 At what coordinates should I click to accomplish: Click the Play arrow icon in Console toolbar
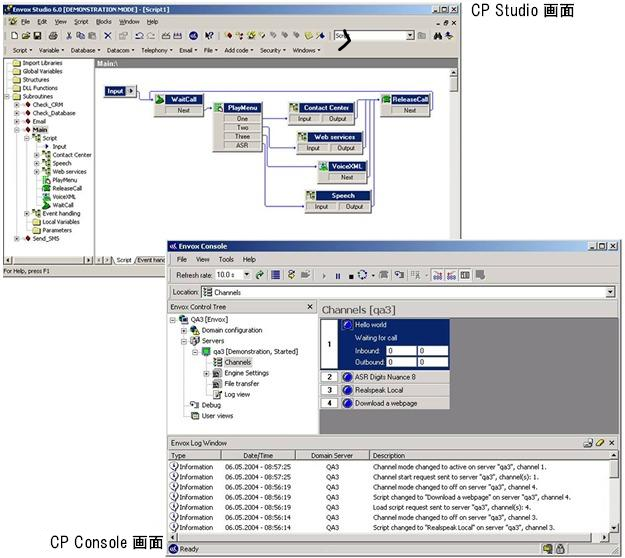point(324,276)
